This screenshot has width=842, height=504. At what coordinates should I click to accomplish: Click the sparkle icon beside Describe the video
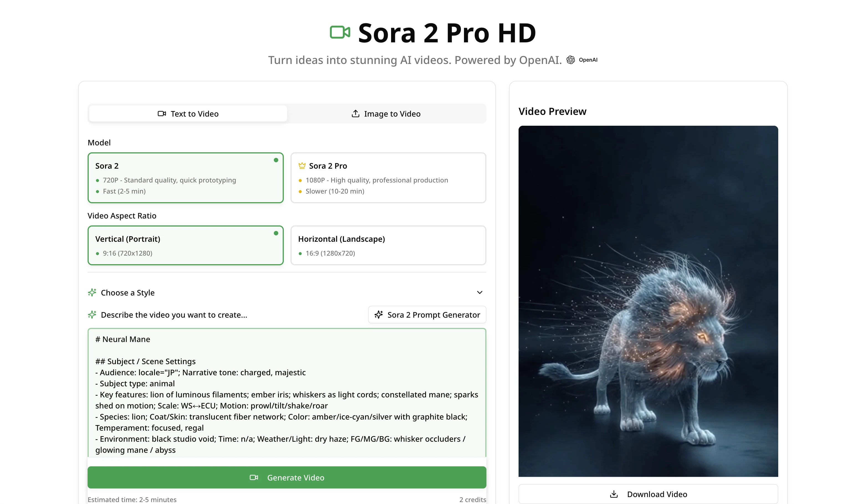click(92, 315)
